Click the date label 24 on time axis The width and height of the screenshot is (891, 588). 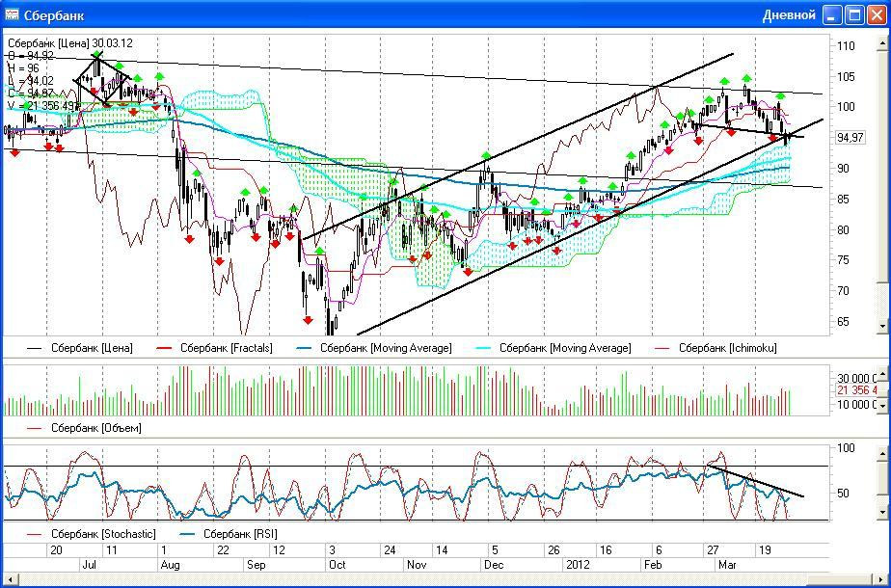390,550
